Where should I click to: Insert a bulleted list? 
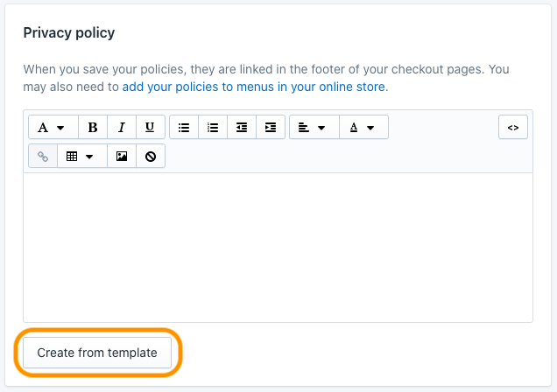click(184, 128)
